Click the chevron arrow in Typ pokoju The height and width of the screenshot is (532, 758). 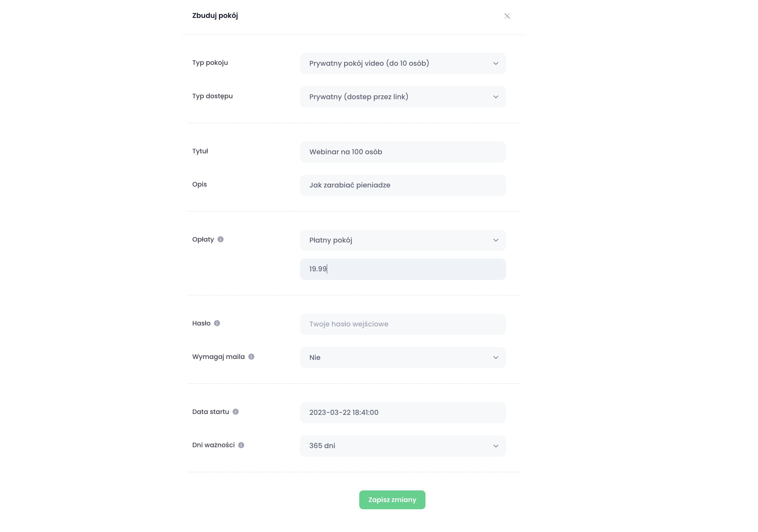tap(496, 63)
